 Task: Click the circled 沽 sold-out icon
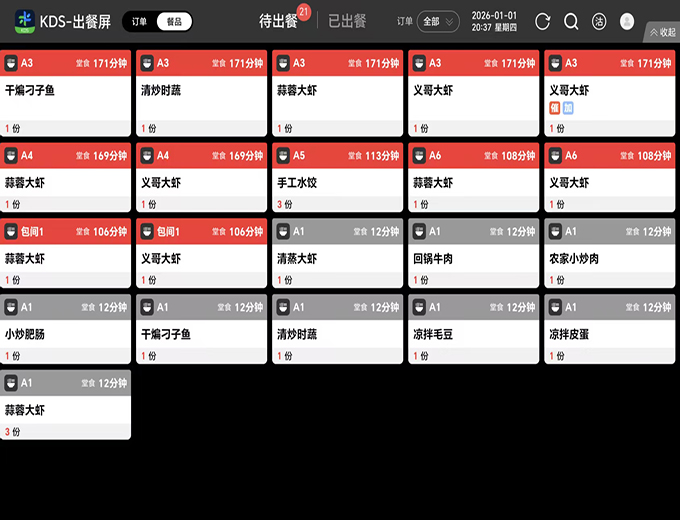point(599,21)
